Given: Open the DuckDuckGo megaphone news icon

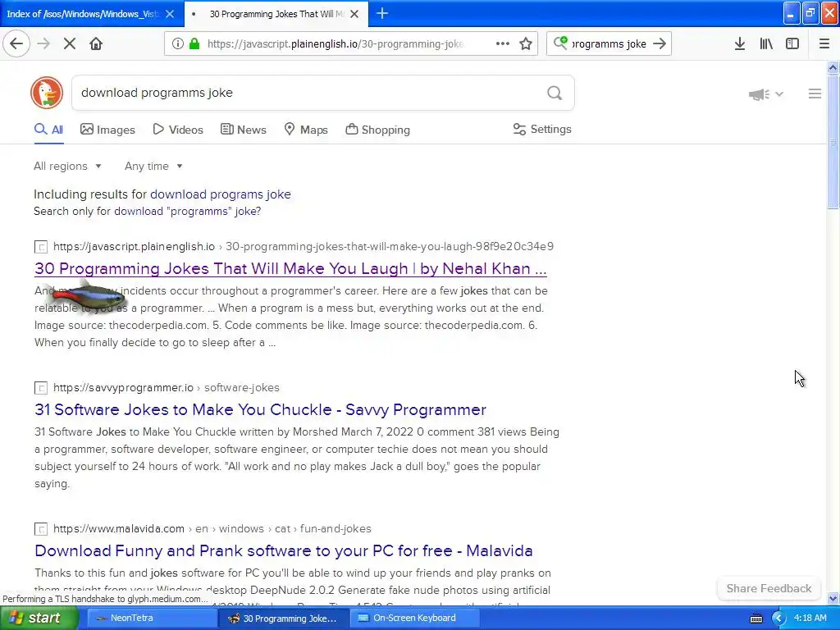Looking at the screenshot, I should click(759, 94).
